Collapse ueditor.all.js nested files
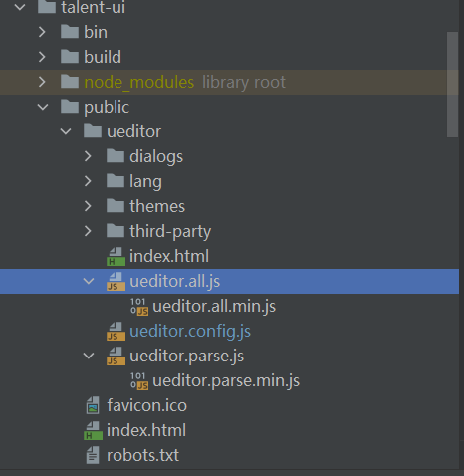 pos(89,281)
